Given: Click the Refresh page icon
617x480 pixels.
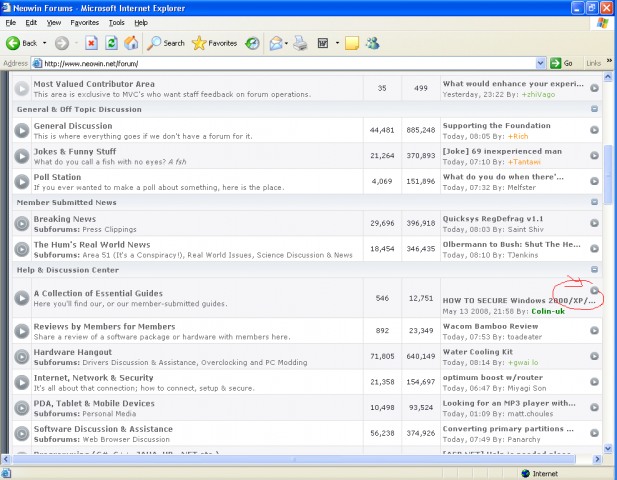Looking at the screenshot, I should pyautogui.click(x=111, y=43).
